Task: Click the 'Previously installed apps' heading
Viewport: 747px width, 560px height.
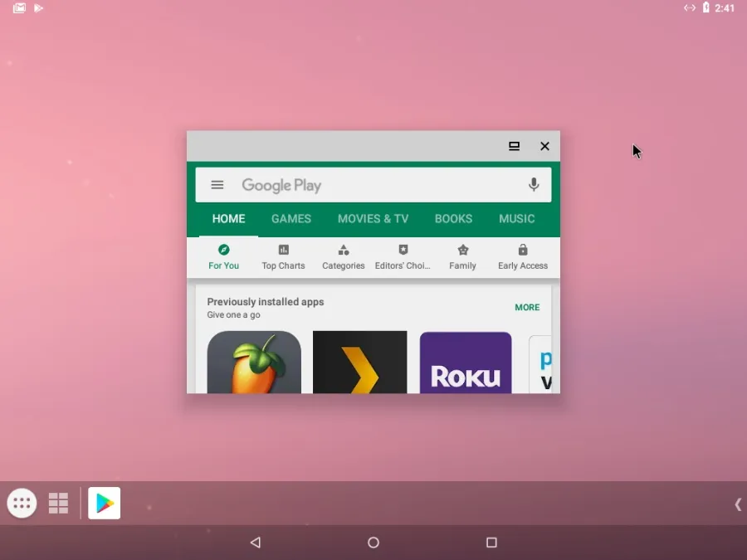Action: 266,302
